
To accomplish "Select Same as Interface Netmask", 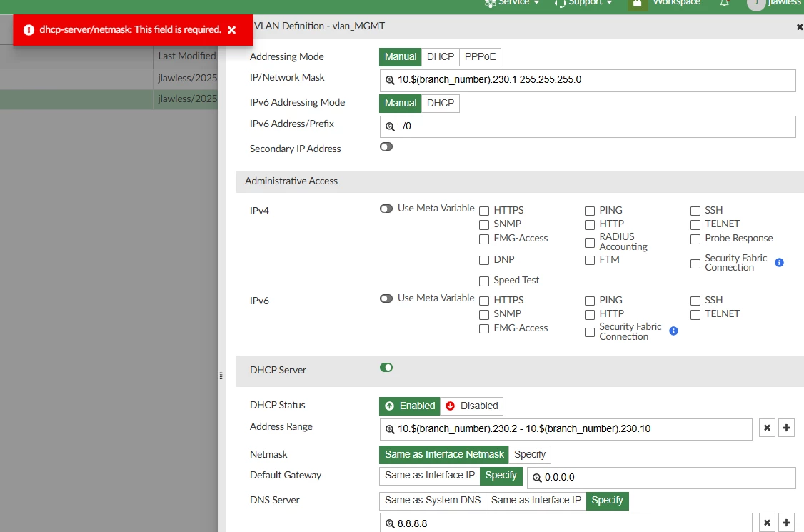I will coord(444,455).
